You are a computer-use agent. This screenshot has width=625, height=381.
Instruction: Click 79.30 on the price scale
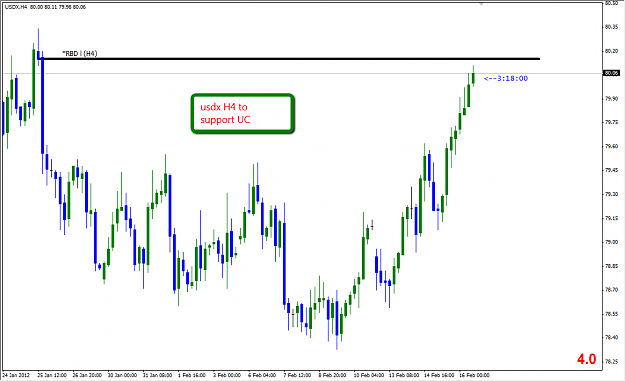click(611, 194)
